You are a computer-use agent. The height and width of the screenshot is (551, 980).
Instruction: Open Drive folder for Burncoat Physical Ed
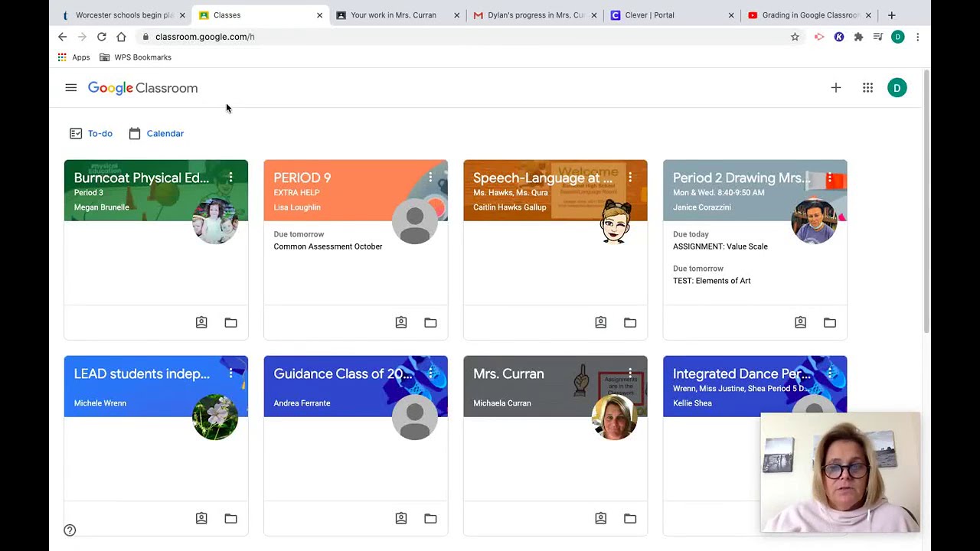[230, 323]
